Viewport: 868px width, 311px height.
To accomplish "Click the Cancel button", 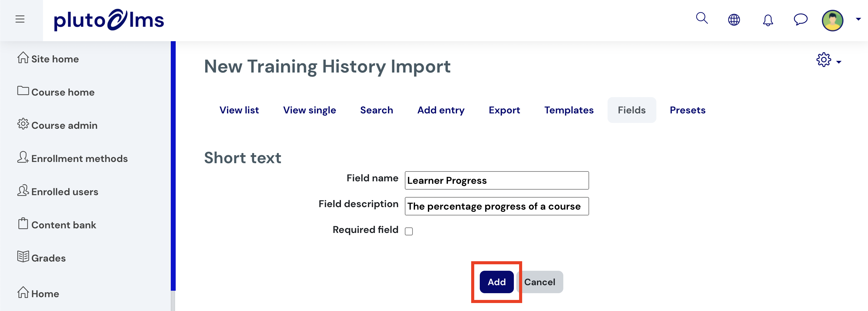I will 539,282.
